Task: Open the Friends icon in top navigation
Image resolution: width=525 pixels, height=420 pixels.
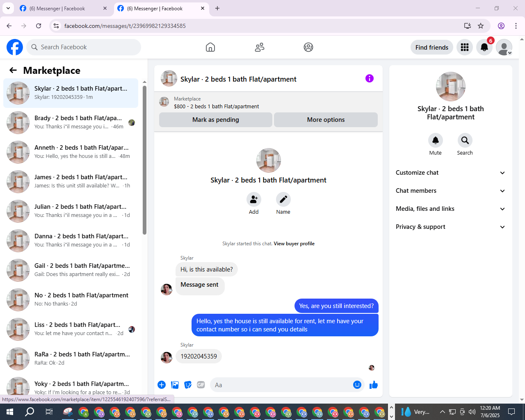Action: pos(260,47)
